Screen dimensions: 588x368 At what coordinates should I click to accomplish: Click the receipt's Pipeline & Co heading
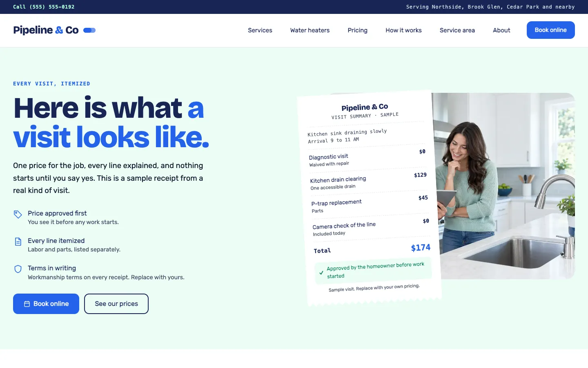pyautogui.click(x=365, y=107)
